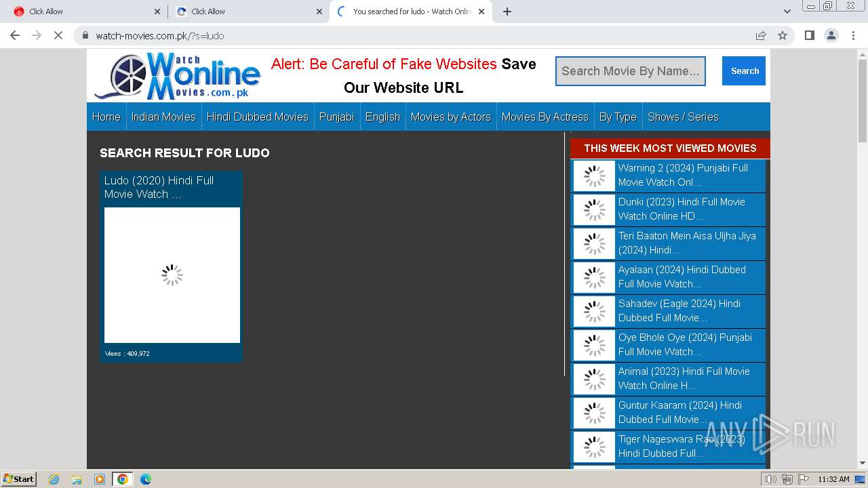Click the share page icon in address bar
868x488 pixels.
click(x=761, y=35)
